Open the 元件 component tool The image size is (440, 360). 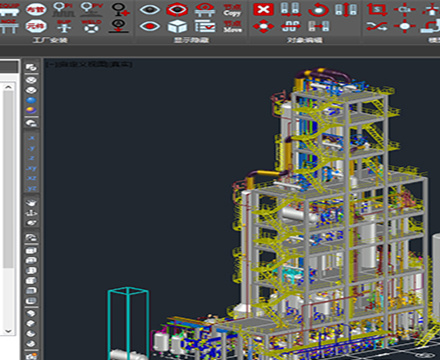click(x=36, y=26)
